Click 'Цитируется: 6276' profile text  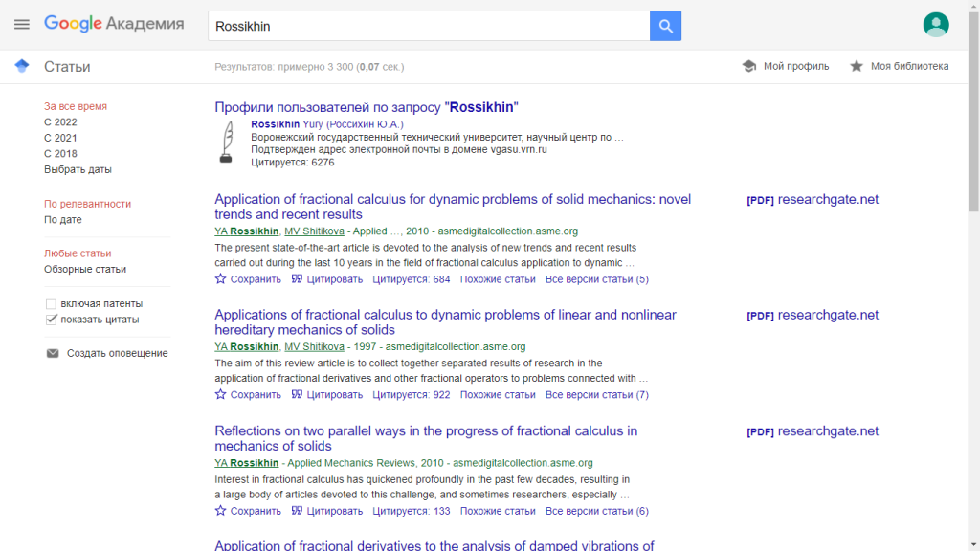click(293, 163)
